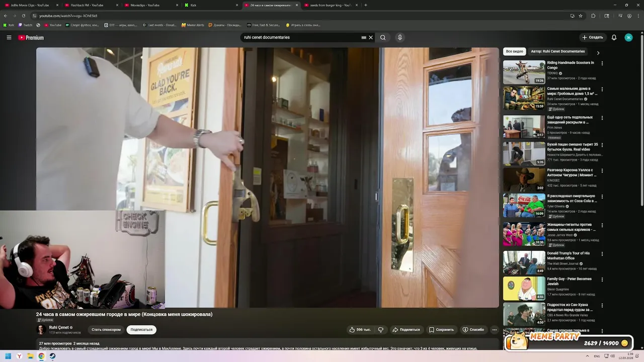Open Meme Alerts bookmark
Screen dimensions: 644x362
pyautogui.click(x=193, y=25)
